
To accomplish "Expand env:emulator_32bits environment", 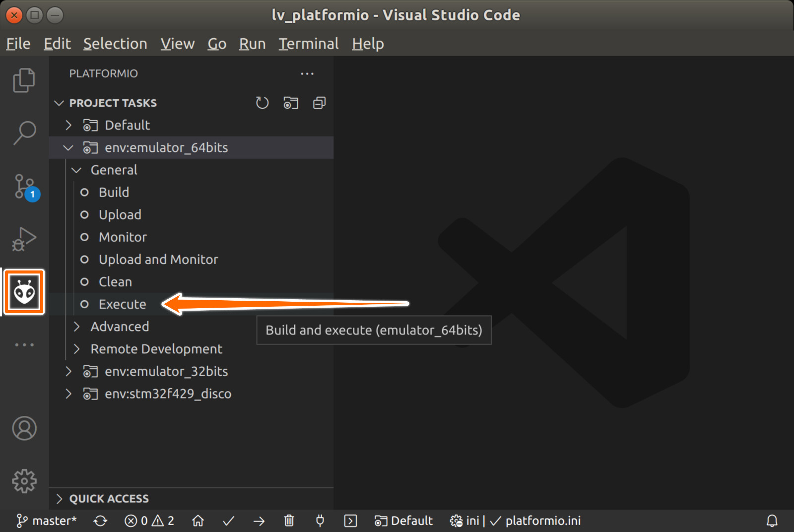I will point(191,371).
